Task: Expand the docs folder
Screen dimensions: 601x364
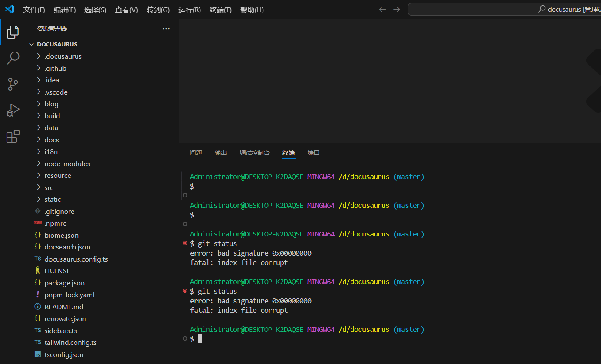Action: click(x=39, y=140)
